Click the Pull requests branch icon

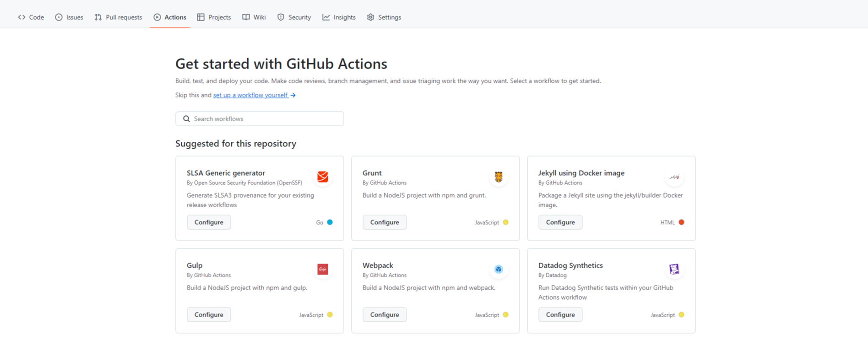tap(98, 17)
